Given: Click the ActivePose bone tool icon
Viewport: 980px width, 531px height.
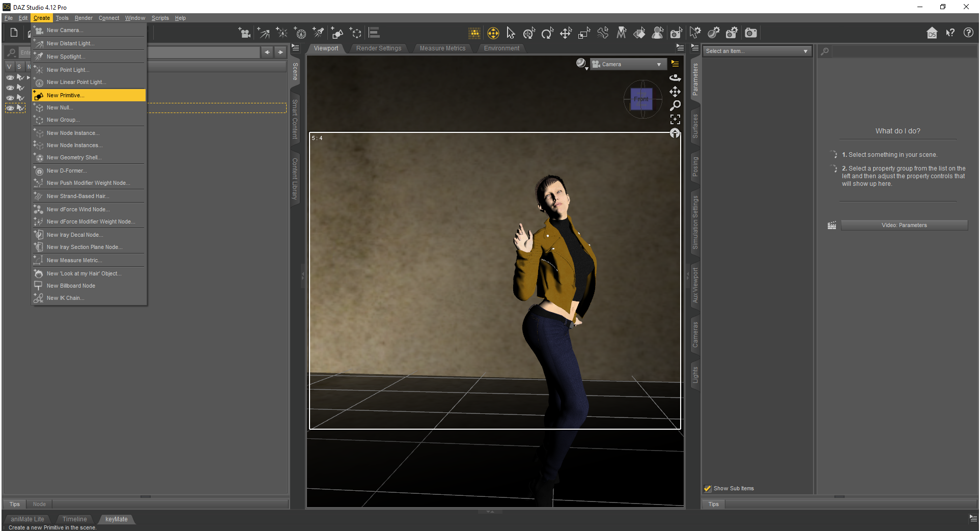Looking at the screenshot, I should point(603,34).
